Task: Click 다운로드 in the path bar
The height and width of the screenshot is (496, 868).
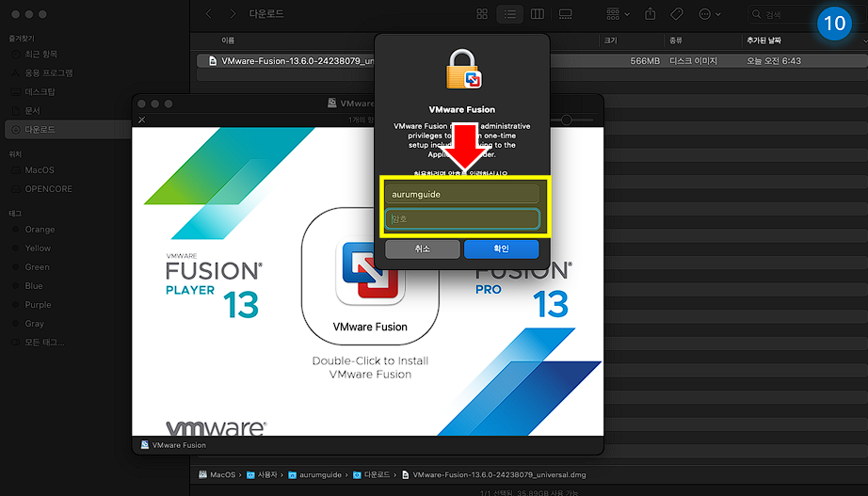Action: 372,474
